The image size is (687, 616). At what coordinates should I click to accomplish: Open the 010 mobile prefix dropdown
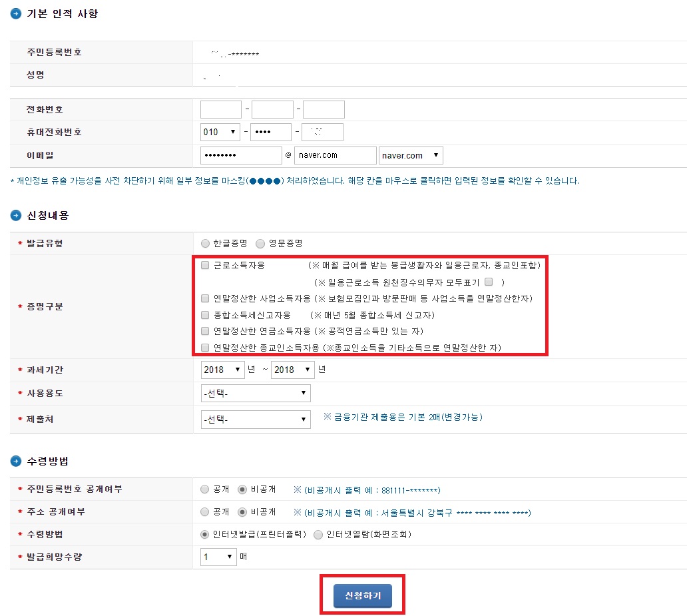point(220,132)
